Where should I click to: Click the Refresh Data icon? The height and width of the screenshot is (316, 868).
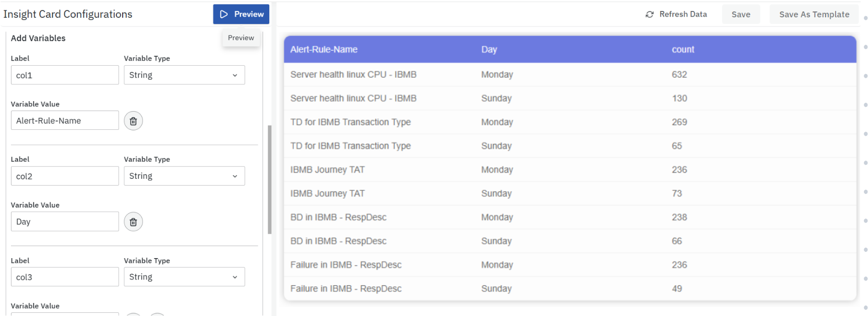(649, 15)
